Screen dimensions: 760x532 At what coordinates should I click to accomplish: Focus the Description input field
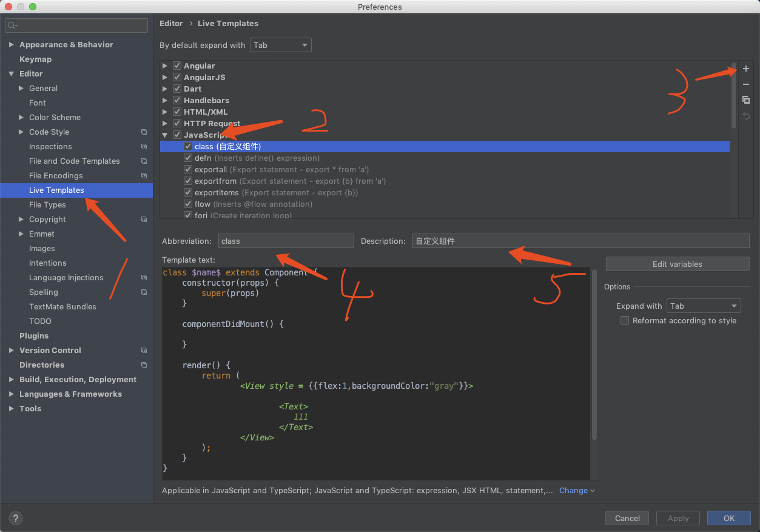point(581,241)
